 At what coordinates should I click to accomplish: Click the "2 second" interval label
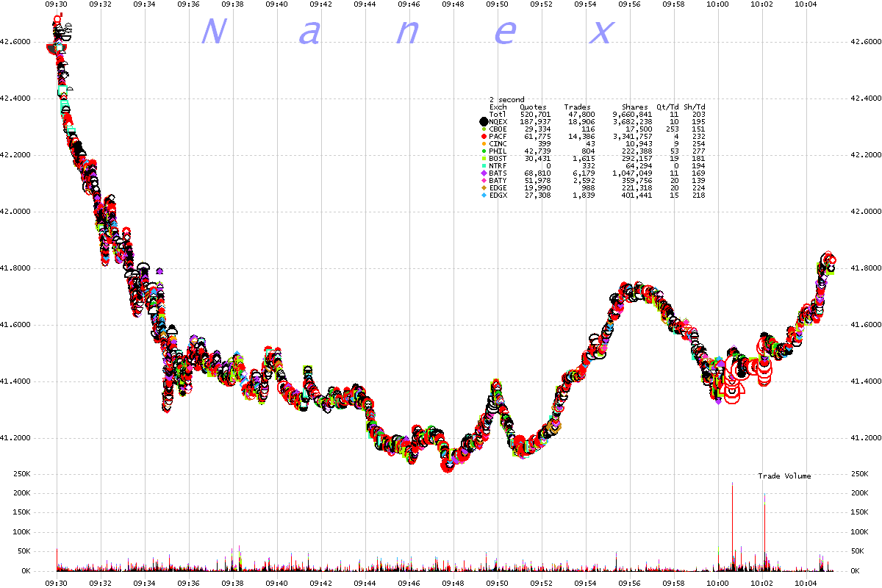click(506, 99)
